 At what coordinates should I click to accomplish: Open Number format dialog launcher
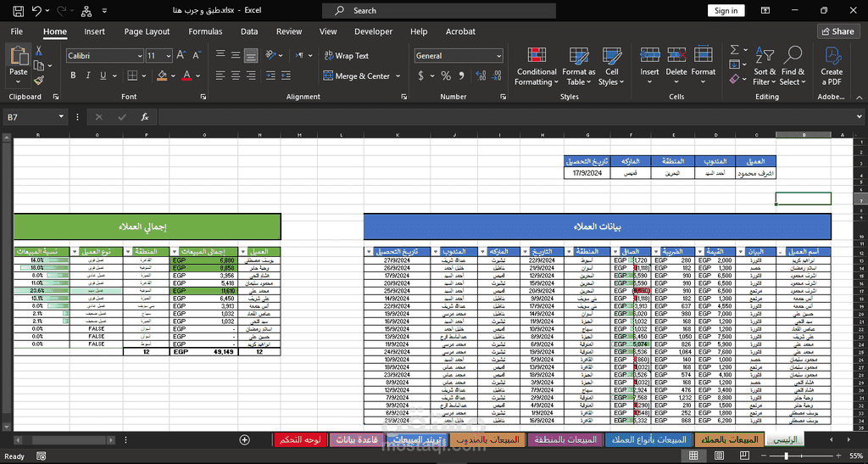(503, 97)
